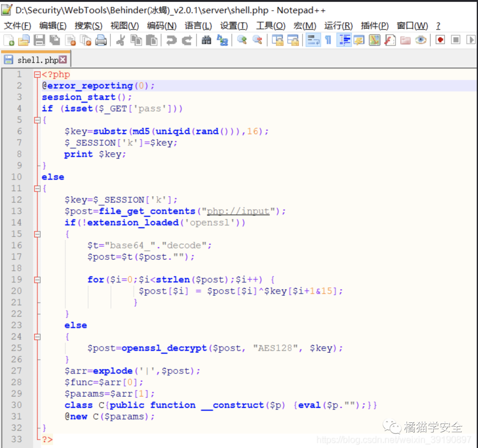Place cursor on error_reporting on line 2
The width and height of the screenshot is (478, 448).
(90, 86)
